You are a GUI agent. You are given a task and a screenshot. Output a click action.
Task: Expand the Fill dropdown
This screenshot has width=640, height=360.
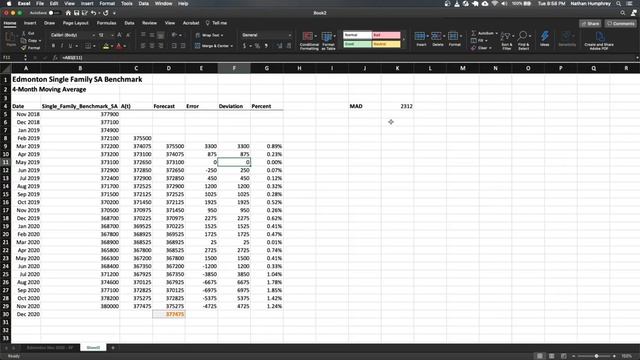[x=486, y=41]
